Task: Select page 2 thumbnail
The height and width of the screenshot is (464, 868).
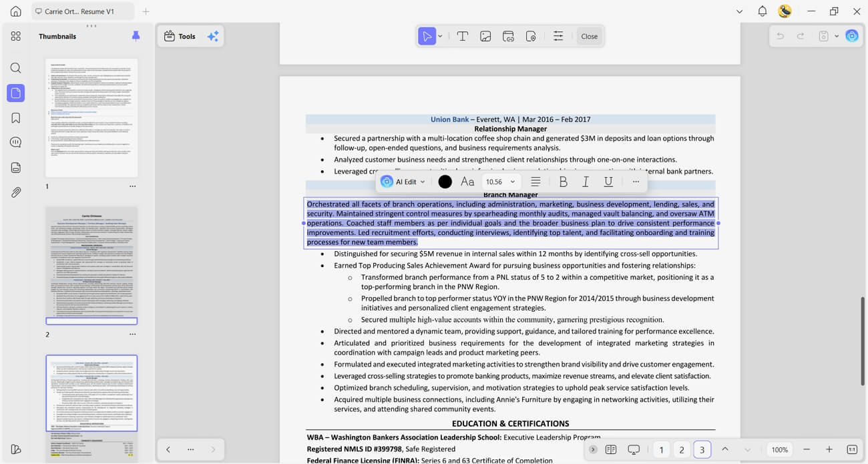Action: [x=91, y=265]
